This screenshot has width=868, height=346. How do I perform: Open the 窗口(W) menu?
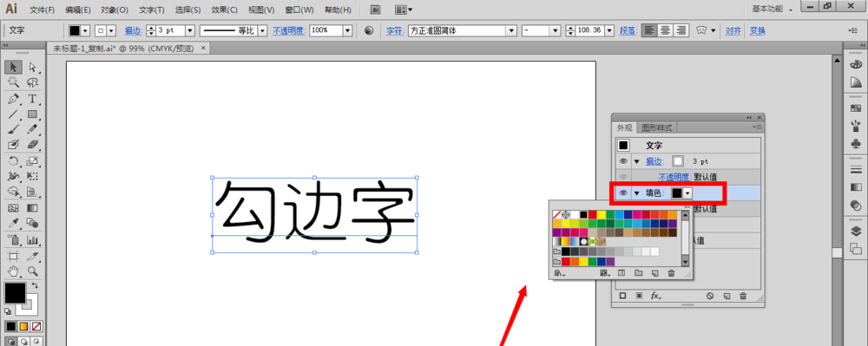(299, 10)
